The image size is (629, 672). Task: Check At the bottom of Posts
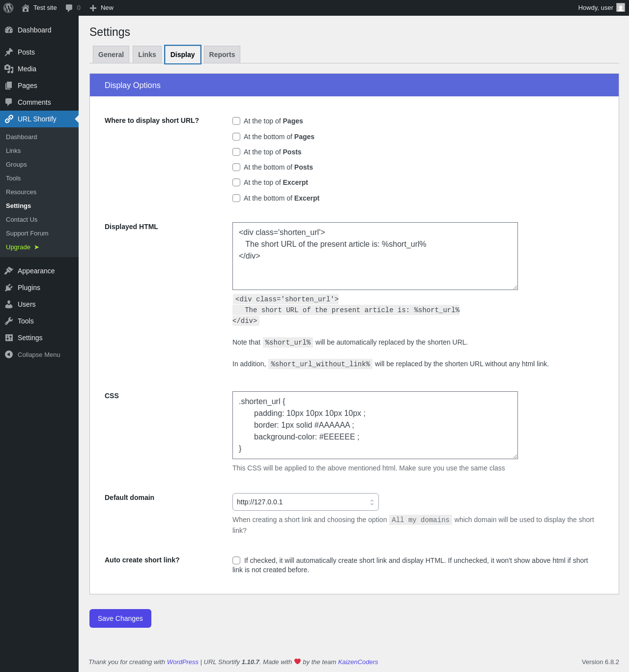coord(236,167)
